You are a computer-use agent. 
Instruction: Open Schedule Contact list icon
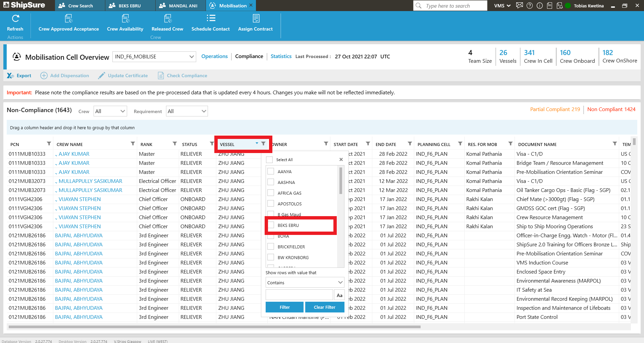pos(211,18)
